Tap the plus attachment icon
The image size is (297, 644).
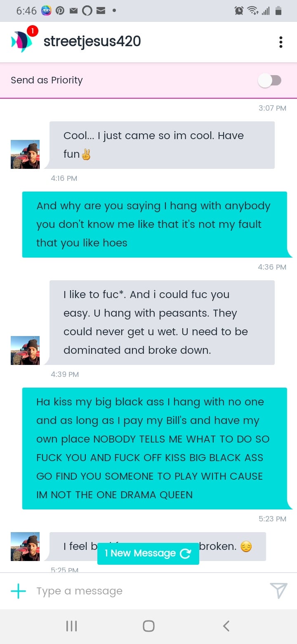[18, 591]
